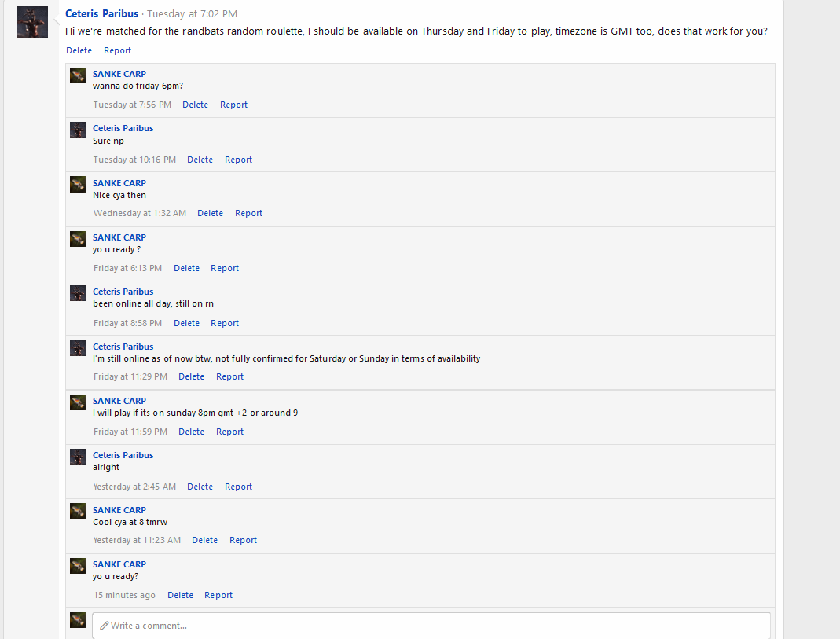Viewport: 840px width, 639px height.
Task: Open Ceteris Paribus profile from main post title
Action: (101, 14)
